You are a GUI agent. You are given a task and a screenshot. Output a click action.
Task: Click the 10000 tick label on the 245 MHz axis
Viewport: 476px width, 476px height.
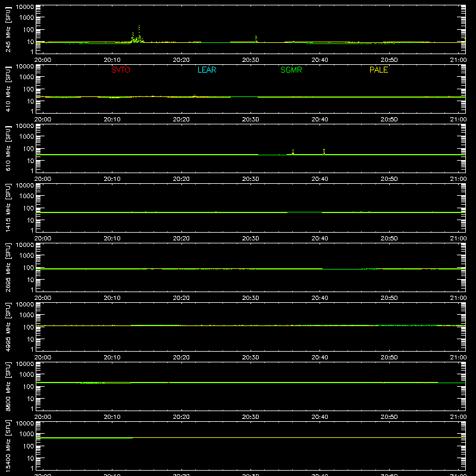point(25,7)
